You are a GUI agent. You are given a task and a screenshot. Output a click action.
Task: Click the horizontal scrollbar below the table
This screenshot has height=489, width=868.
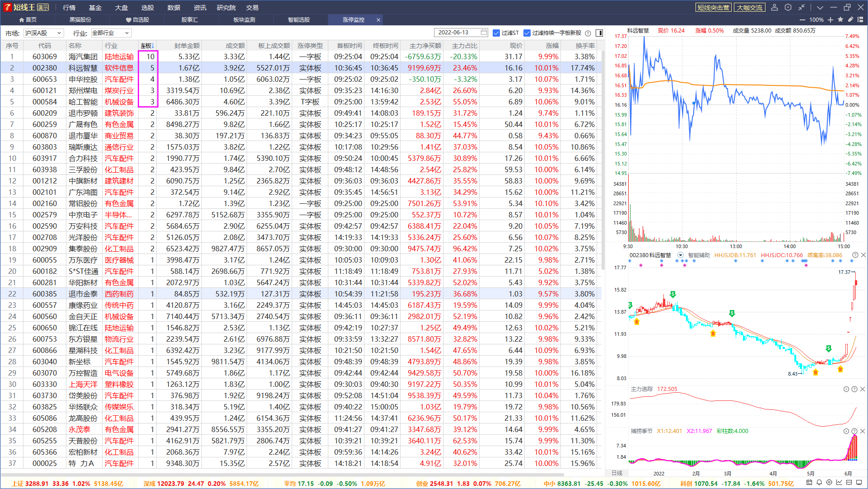282,475
